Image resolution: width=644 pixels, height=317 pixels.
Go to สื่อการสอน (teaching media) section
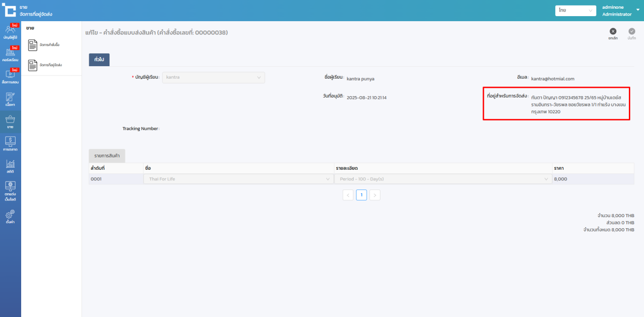(10, 76)
